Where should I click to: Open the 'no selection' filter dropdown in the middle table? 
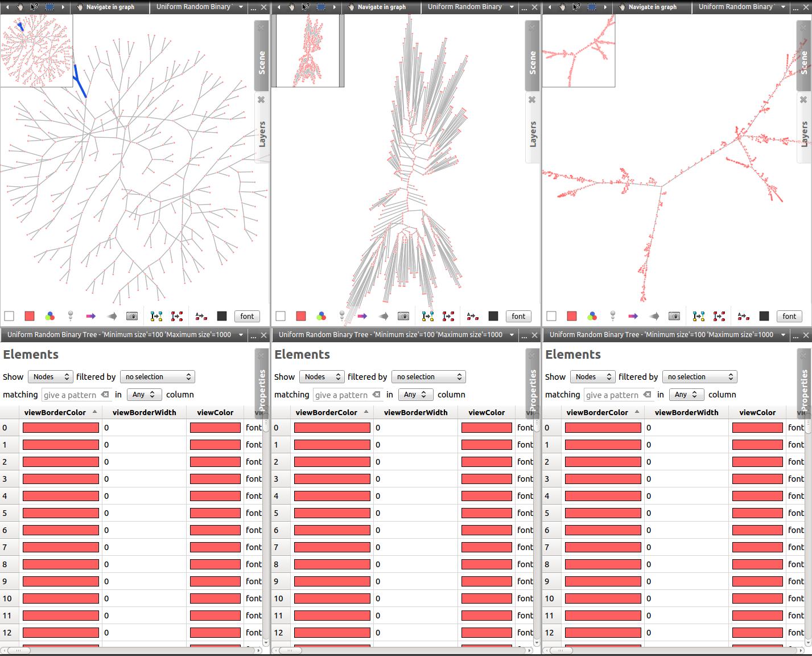pos(429,377)
